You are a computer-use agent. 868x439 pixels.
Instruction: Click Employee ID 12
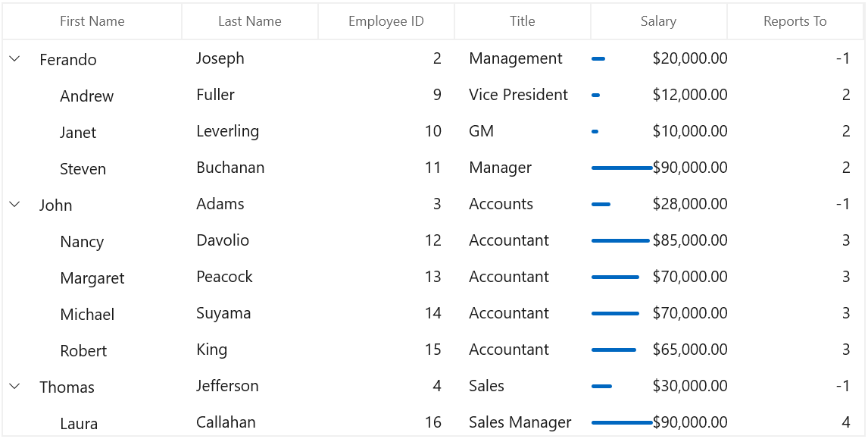coord(433,240)
